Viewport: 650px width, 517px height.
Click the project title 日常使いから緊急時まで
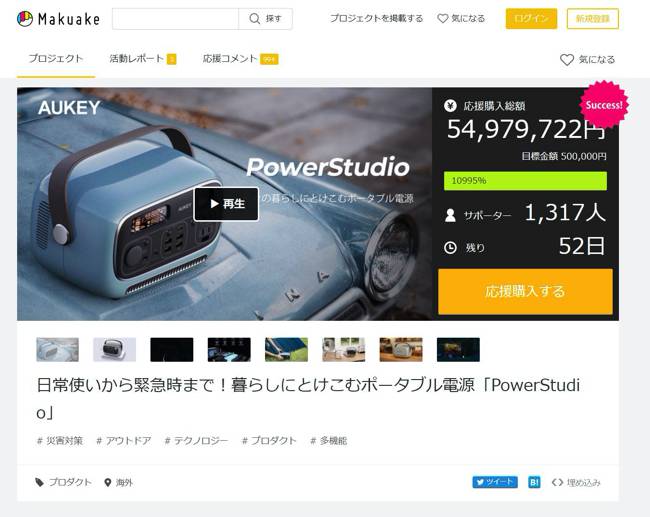pyautogui.click(x=308, y=398)
